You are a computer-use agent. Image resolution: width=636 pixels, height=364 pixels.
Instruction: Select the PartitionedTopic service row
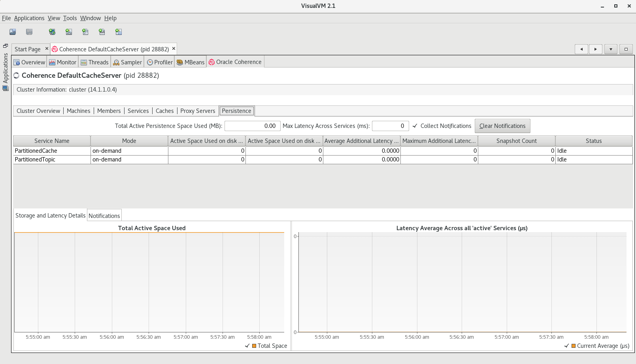(323, 159)
